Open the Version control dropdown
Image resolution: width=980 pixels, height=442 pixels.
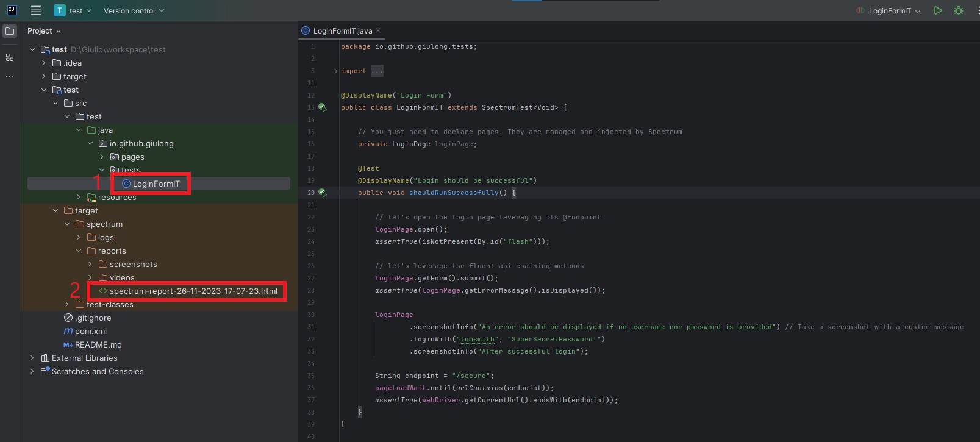click(134, 10)
